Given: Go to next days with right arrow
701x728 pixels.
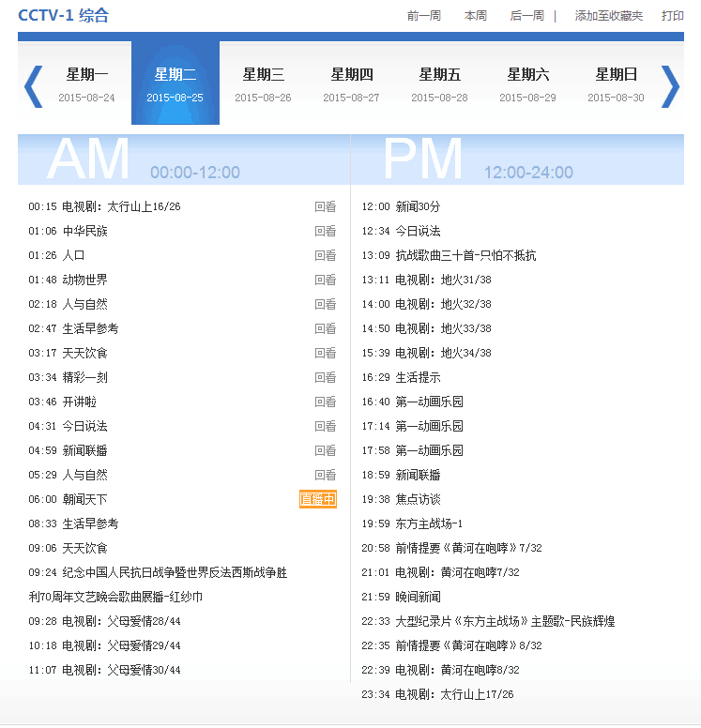Looking at the screenshot, I should click(x=670, y=86).
